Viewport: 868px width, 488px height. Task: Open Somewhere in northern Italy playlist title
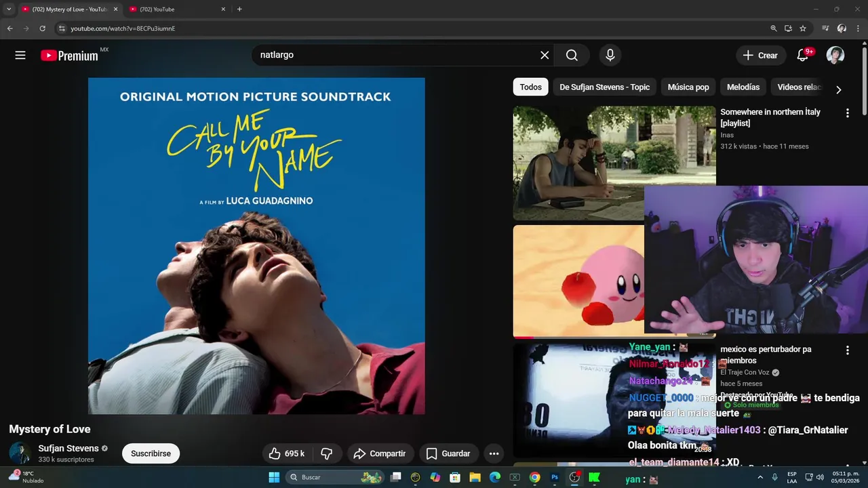tap(770, 117)
